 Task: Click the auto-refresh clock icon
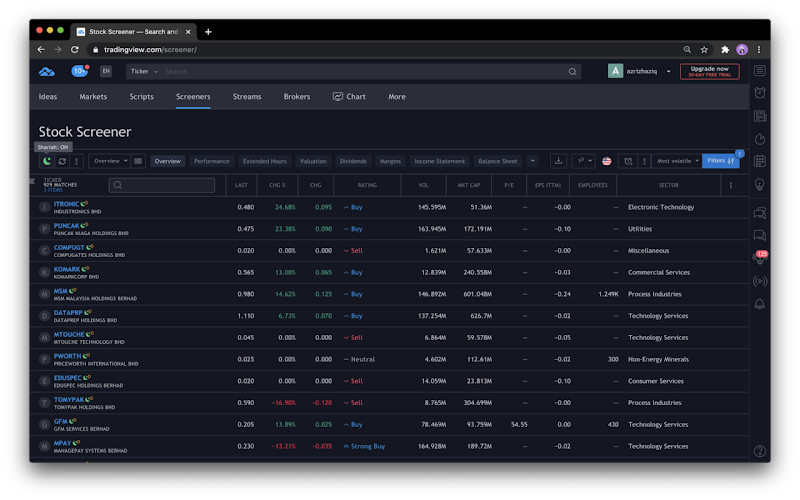629,161
